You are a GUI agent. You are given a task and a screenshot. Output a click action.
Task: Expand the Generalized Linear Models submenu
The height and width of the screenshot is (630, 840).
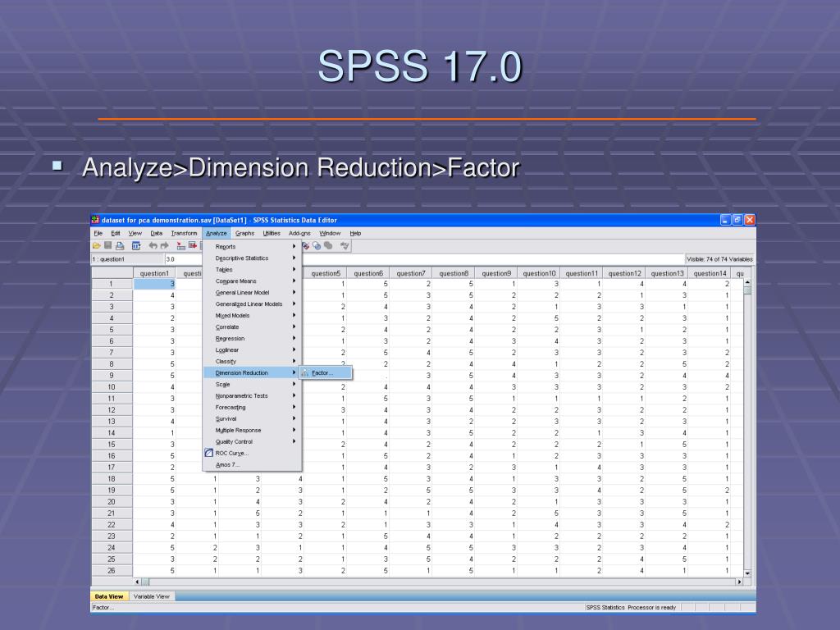[x=252, y=304]
